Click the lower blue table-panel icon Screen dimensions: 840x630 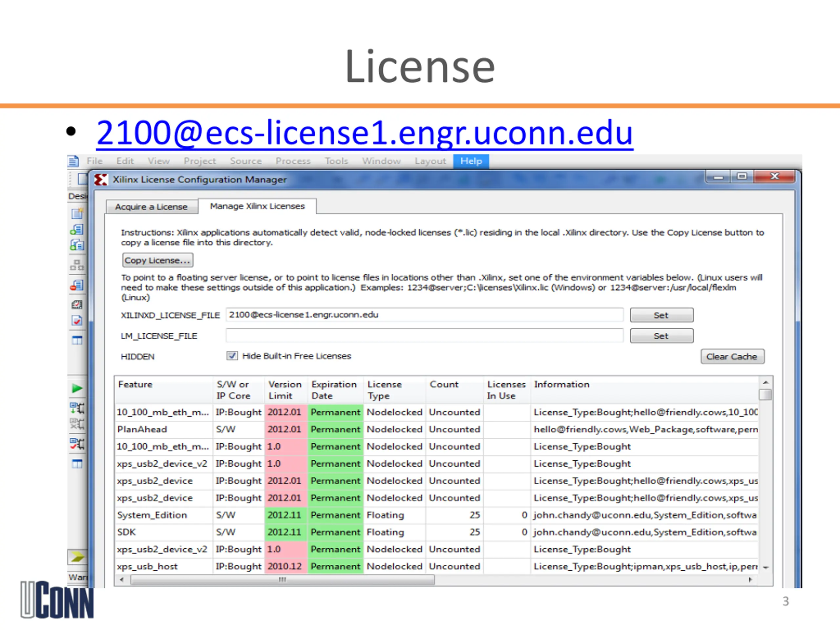coord(77,464)
